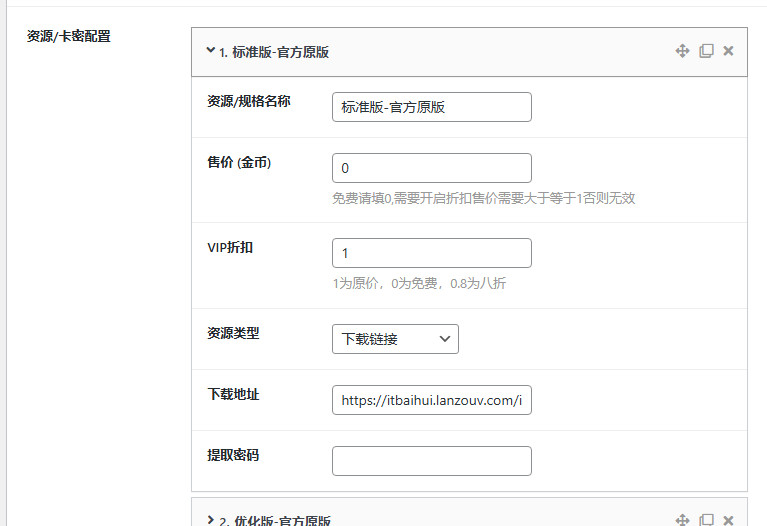Collapse the 标准版-官方原版 panel chevron
Image resolution: width=767 pixels, height=526 pixels.
click(x=210, y=50)
